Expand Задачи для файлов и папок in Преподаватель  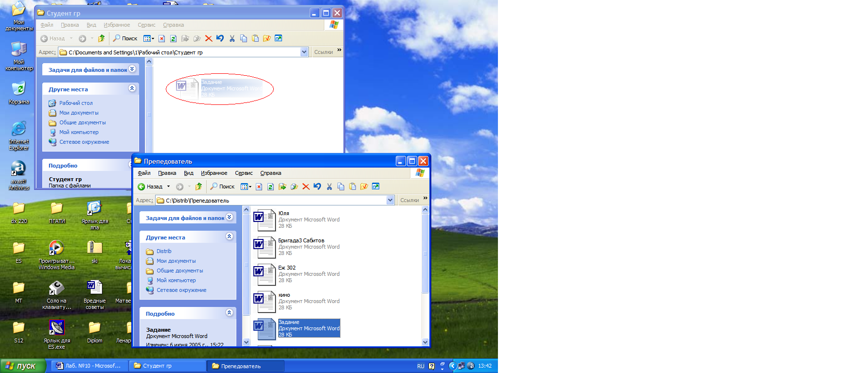point(230,218)
